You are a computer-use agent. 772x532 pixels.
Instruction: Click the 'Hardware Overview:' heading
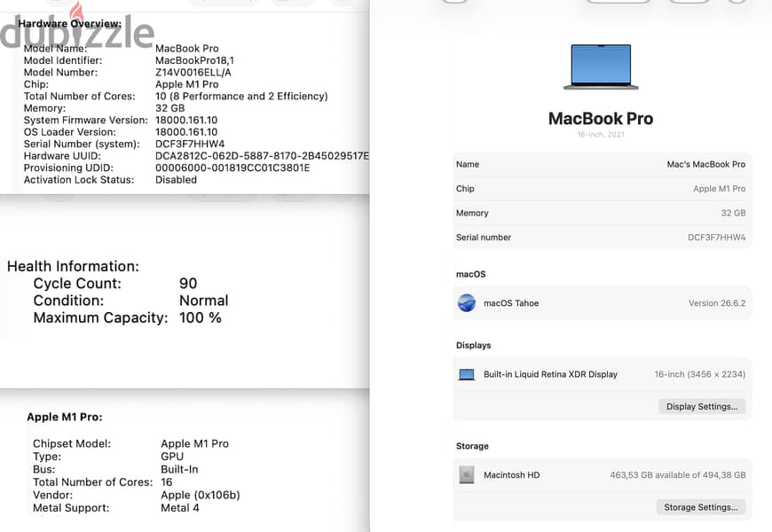click(70, 24)
